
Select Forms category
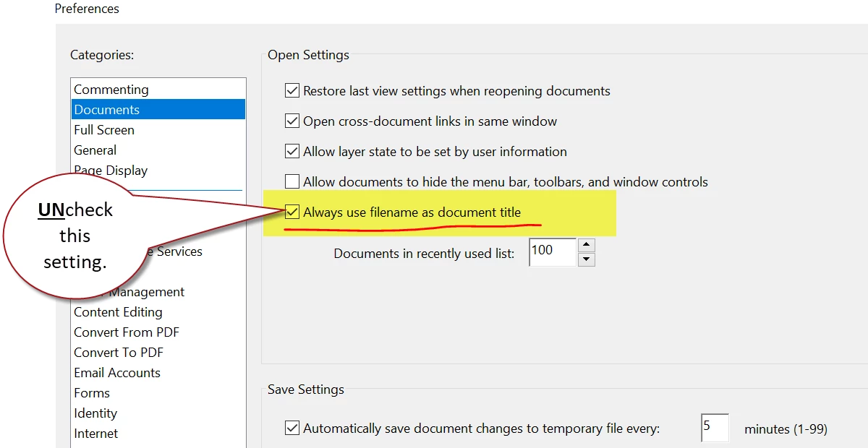(x=158, y=393)
